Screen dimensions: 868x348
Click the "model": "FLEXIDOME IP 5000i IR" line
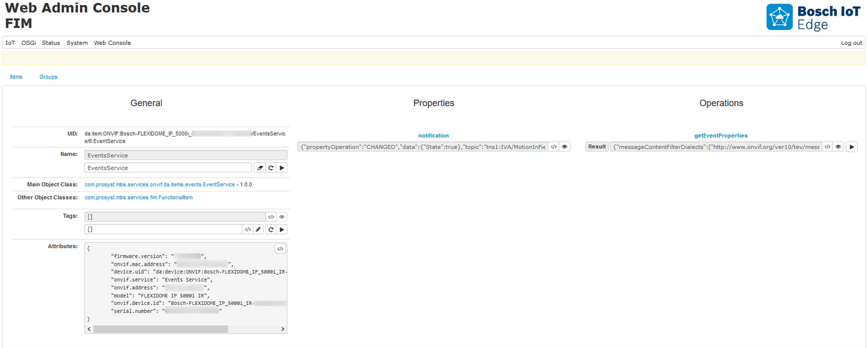point(160,296)
